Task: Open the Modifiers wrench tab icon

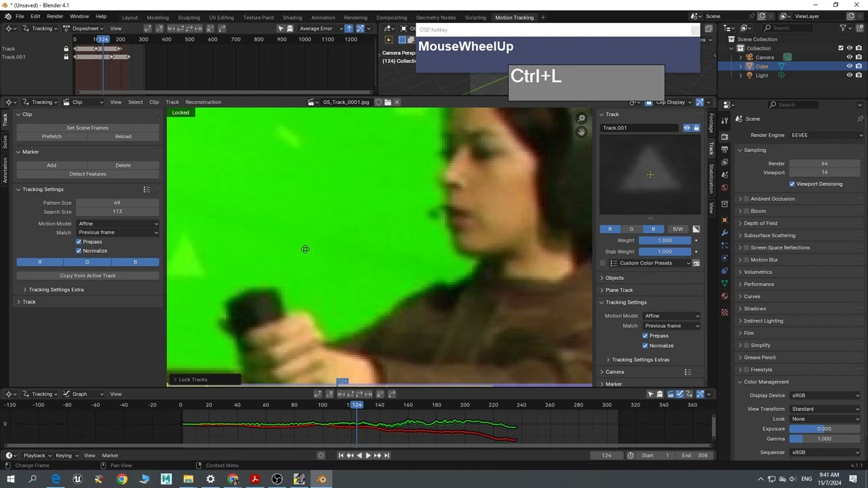Action: (x=724, y=233)
